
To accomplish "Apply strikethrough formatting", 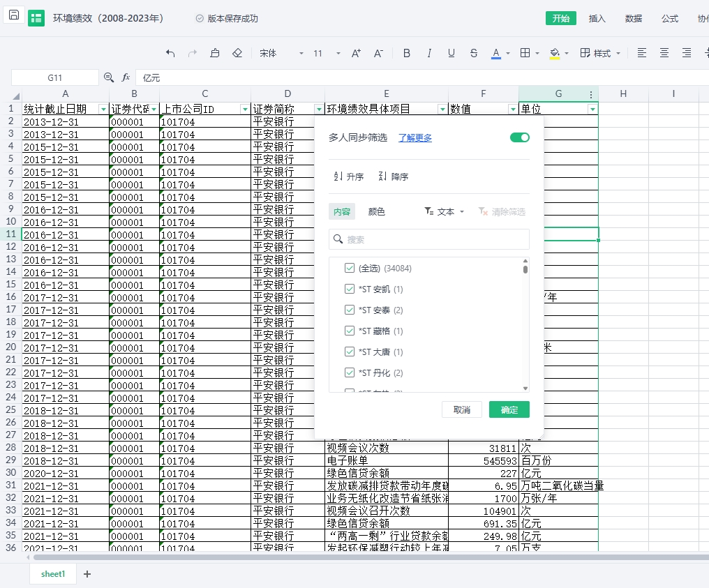I will tap(474, 53).
